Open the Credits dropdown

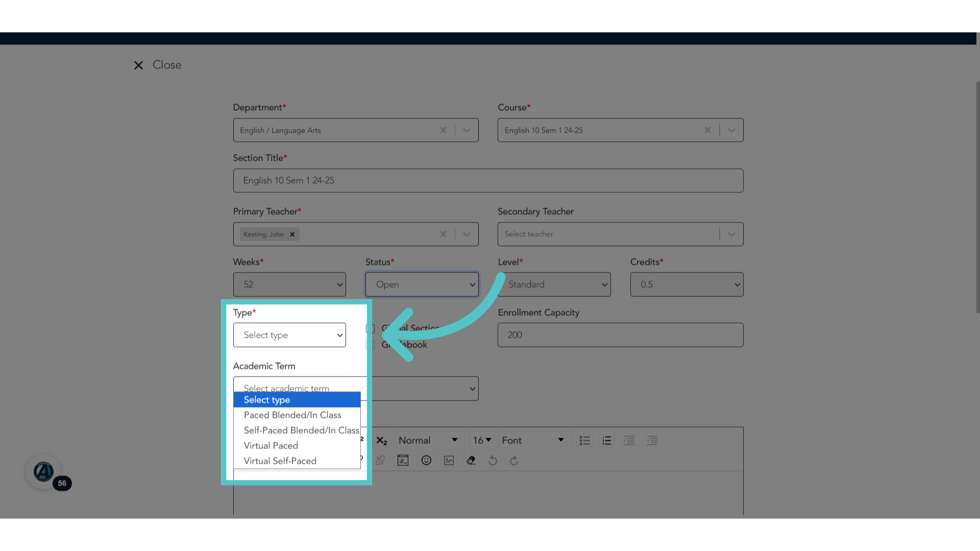point(687,285)
